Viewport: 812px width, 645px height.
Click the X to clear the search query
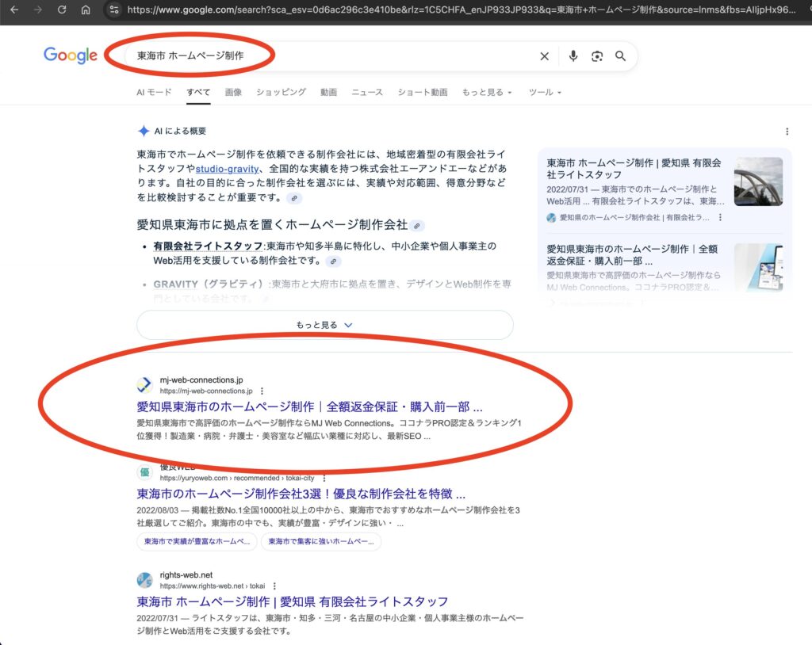pyautogui.click(x=545, y=55)
